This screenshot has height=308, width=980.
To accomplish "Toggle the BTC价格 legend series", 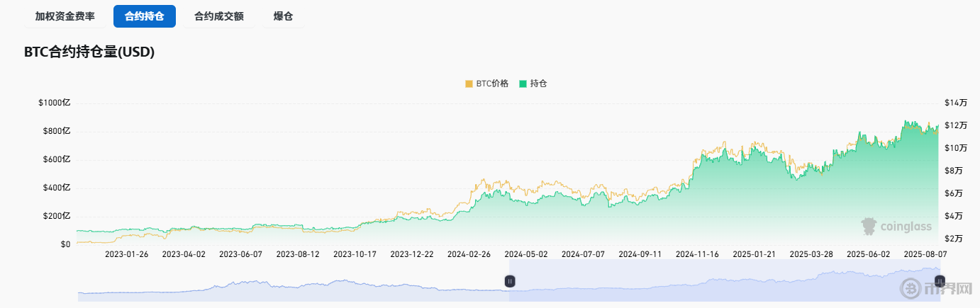I will [492, 84].
